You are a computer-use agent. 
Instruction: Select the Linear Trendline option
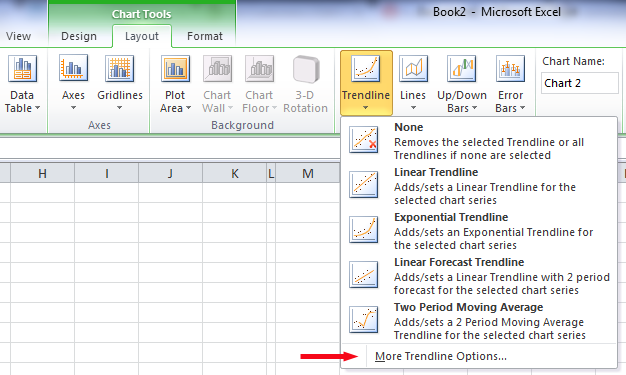click(479, 186)
